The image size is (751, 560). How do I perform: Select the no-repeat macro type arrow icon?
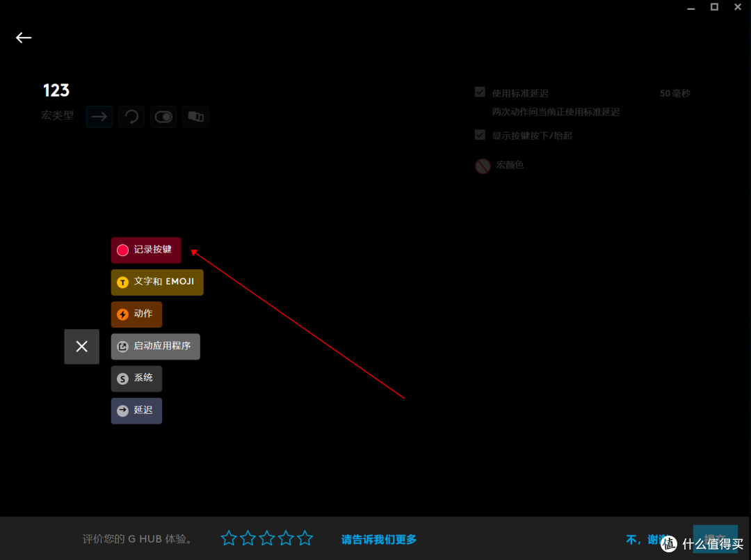coord(99,116)
